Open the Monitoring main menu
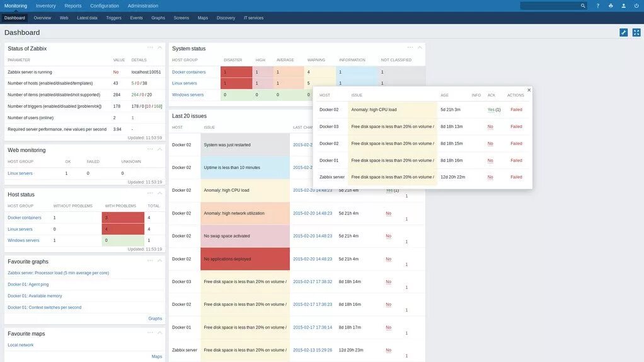Image resolution: width=644 pixels, height=362 pixels. (16, 6)
